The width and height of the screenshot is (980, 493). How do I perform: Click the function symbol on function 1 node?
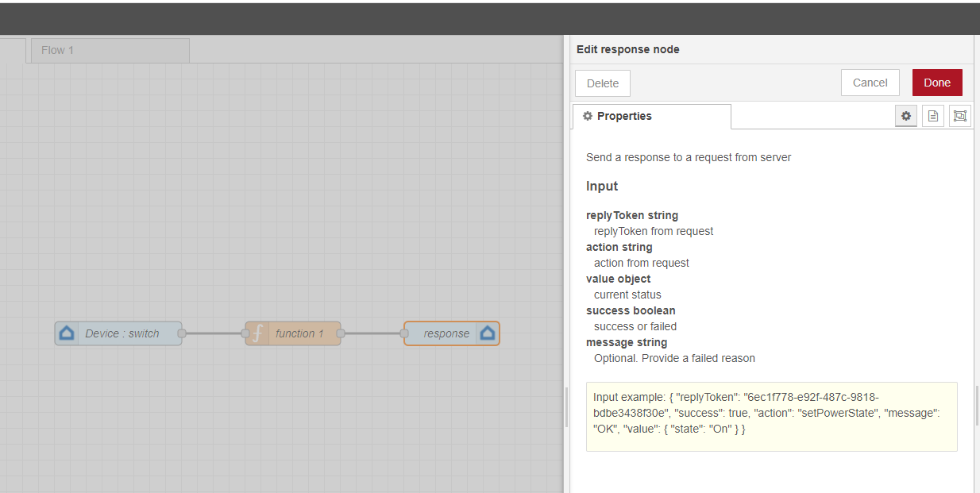pos(257,333)
